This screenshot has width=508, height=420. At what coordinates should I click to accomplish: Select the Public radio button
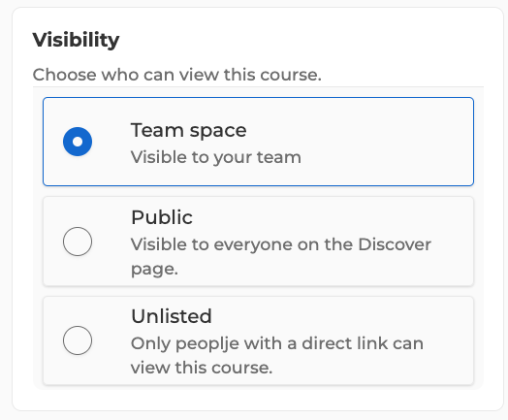point(78,242)
